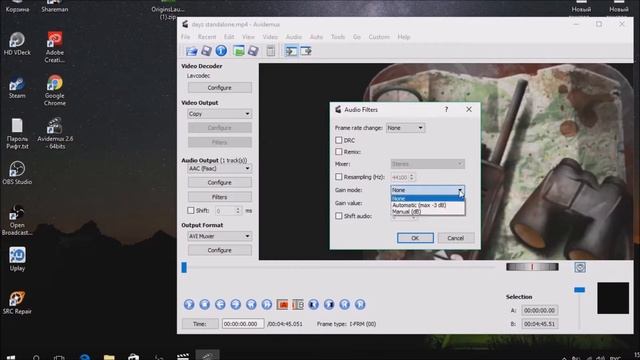
Task: Enable the DRC checkbox
Action: [338, 140]
